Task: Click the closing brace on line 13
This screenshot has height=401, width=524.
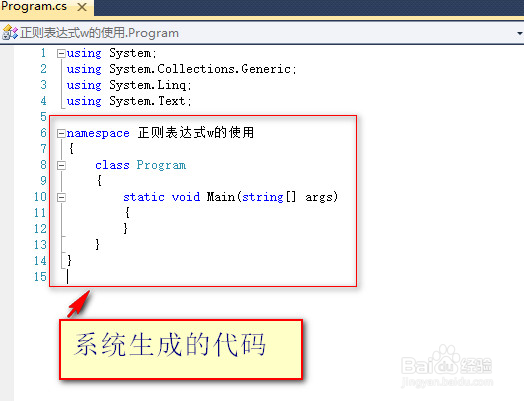Action: [97, 244]
